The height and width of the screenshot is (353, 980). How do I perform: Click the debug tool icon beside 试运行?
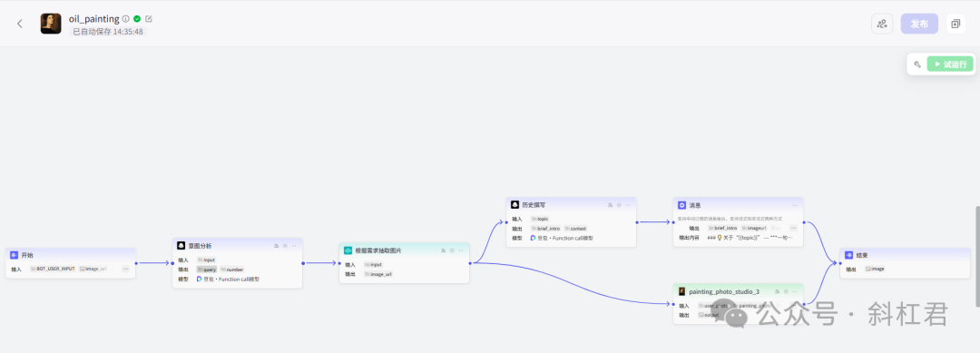click(x=916, y=64)
